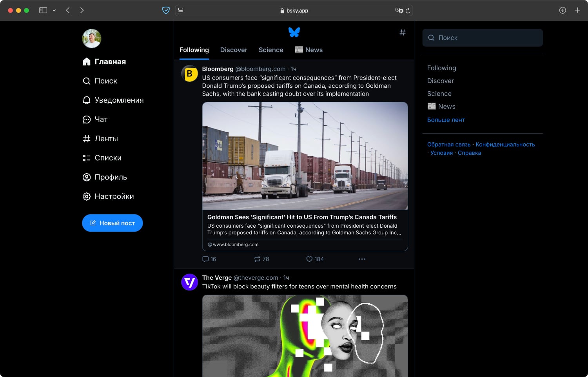The image size is (588, 377).
Task: Open Настройки settings in sidebar
Action: click(109, 196)
